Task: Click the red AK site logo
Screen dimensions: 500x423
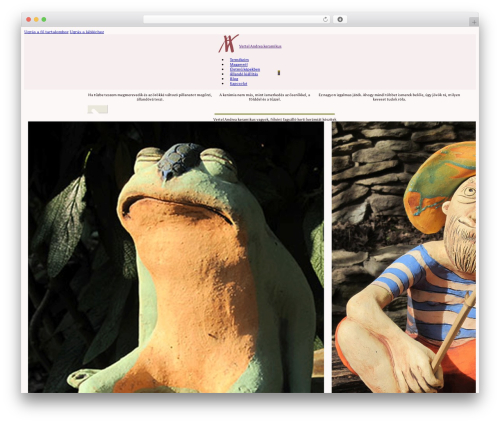Action: pos(228,43)
